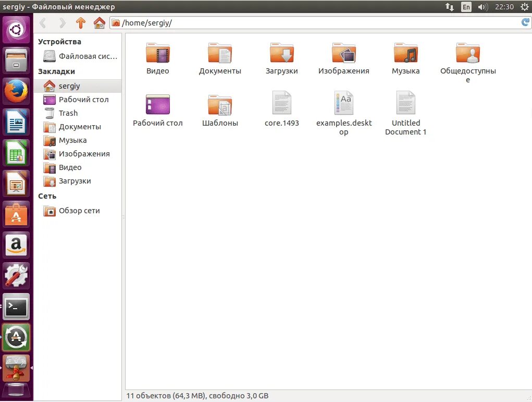
Task: Open network indicator in top panel
Action: (450, 6)
